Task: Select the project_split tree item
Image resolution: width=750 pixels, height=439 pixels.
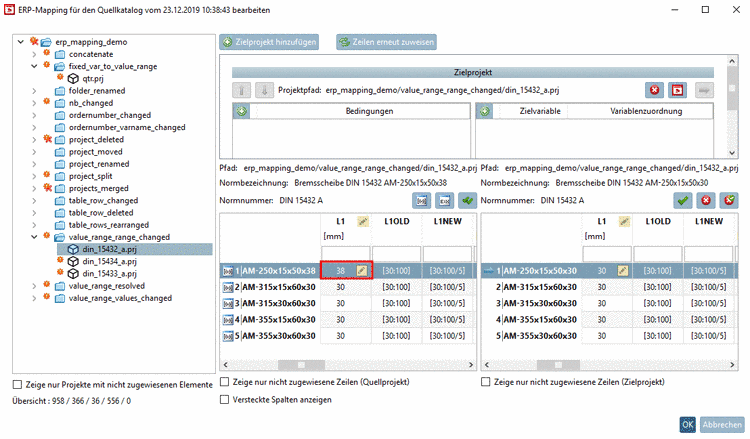Action: [x=90, y=176]
